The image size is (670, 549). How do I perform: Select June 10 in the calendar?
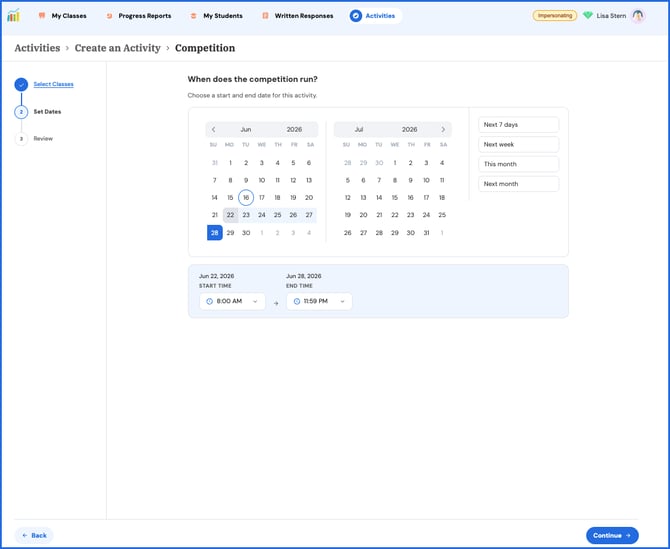coord(262,180)
